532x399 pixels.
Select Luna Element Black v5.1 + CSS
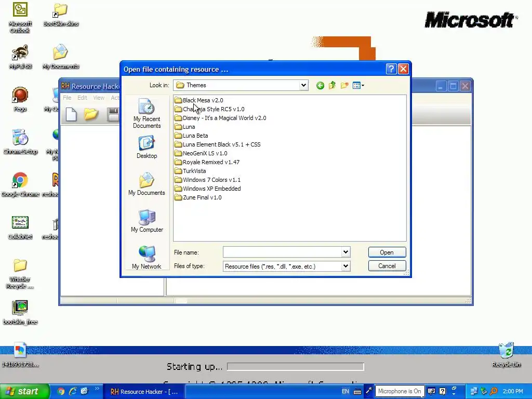218,144
